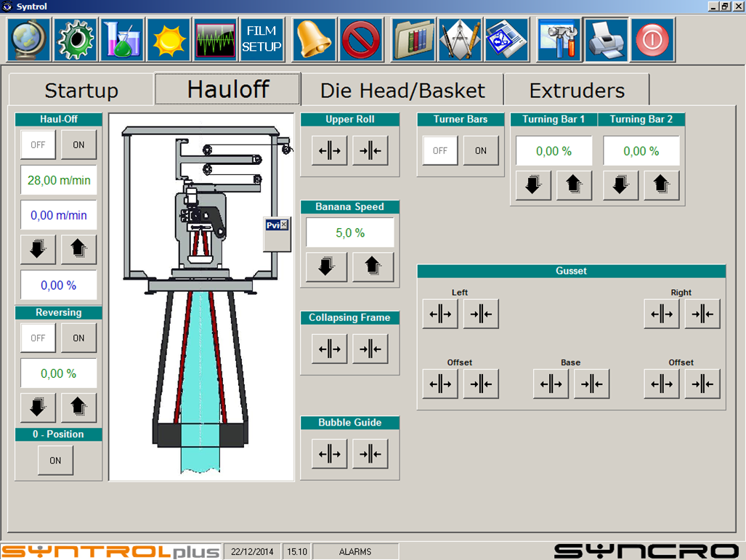Switch to the Extruders tab
This screenshot has width=746, height=560.
[577, 91]
